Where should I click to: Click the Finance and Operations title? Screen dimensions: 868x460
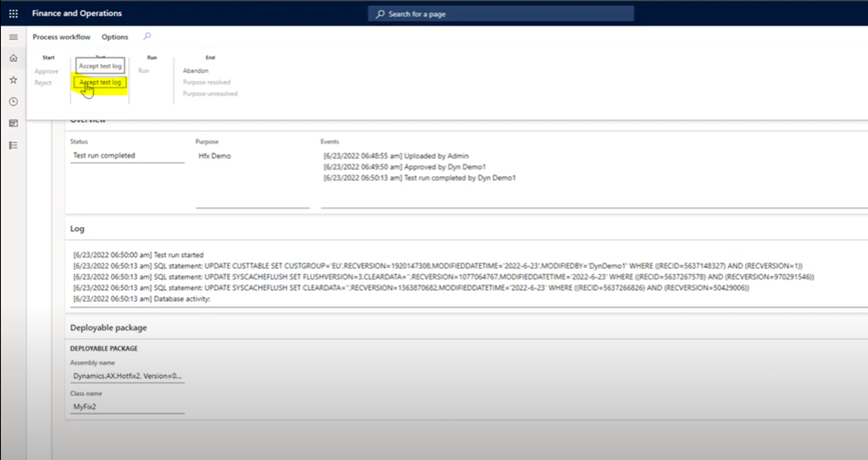coord(77,13)
